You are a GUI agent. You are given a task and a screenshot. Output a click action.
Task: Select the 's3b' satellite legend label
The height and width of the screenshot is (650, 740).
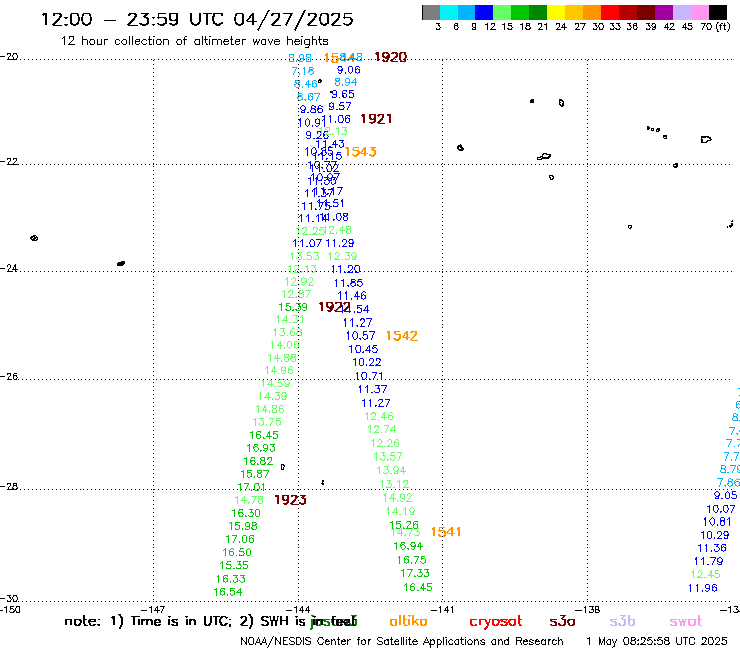pyautogui.click(x=622, y=621)
